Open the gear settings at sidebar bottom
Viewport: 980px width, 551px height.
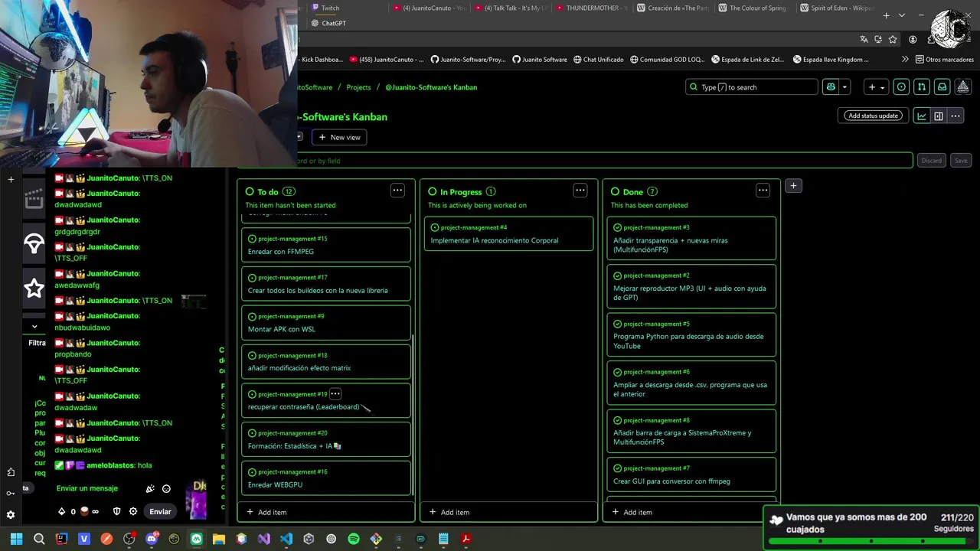click(11, 515)
